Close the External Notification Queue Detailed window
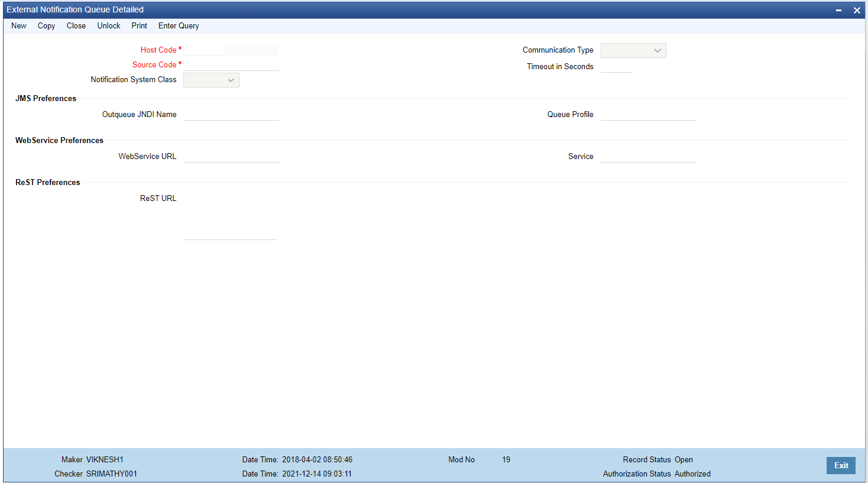 pos(857,10)
